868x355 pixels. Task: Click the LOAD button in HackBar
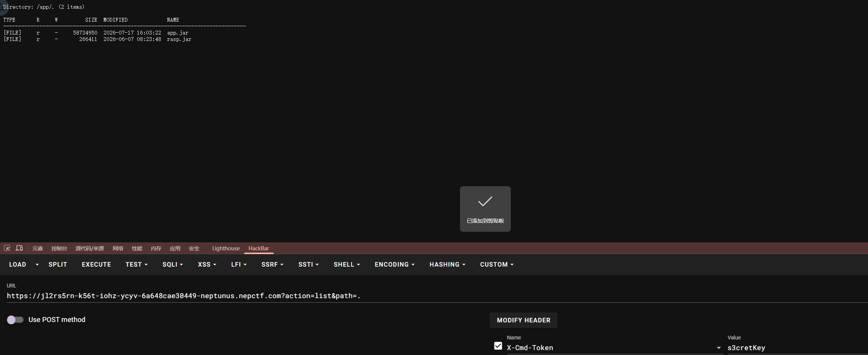coord(17,264)
